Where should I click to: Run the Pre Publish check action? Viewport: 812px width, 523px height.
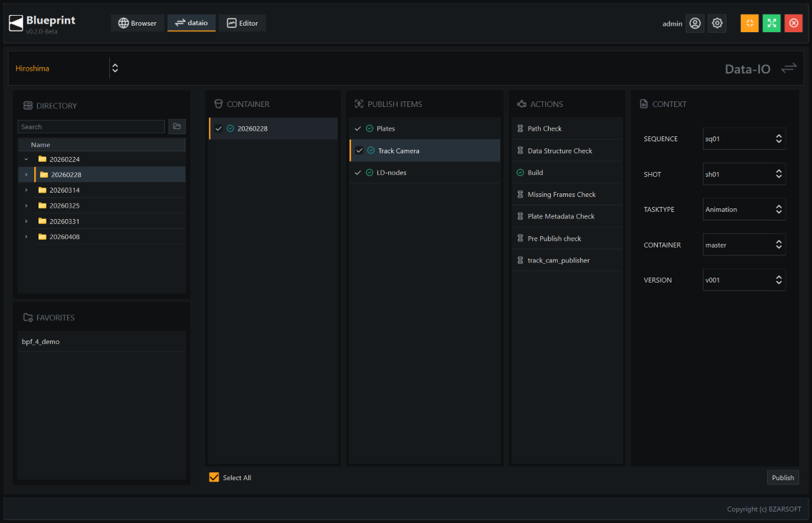pos(567,238)
